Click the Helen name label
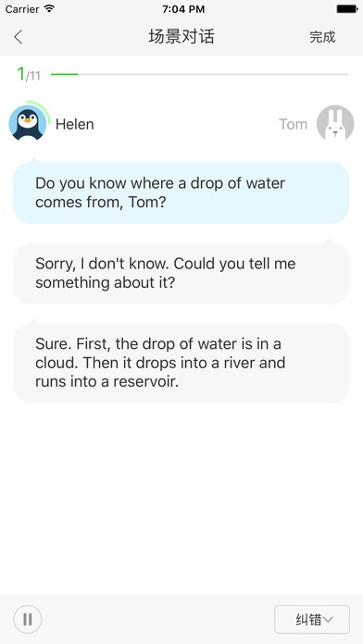Viewport: 363px width, 644px height. pos(75,124)
